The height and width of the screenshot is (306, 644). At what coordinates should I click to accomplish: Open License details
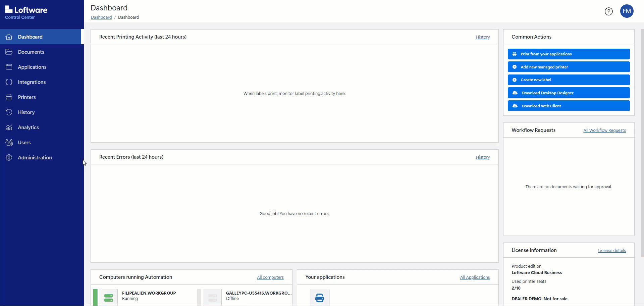(x=611, y=250)
